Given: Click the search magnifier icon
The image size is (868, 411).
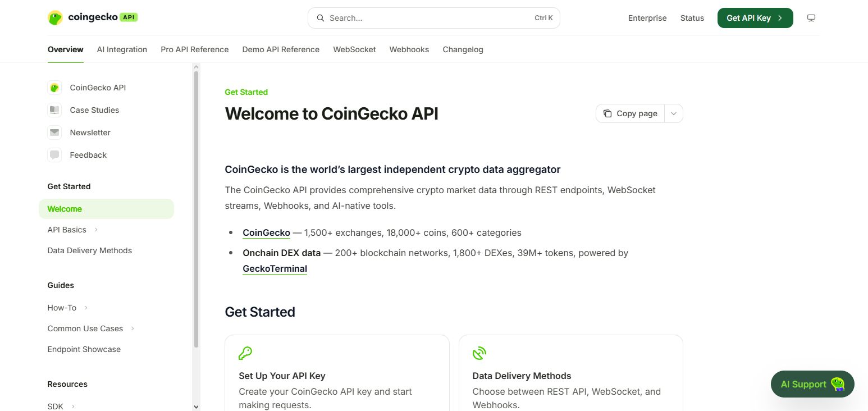Looking at the screenshot, I should [x=321, y=18].
